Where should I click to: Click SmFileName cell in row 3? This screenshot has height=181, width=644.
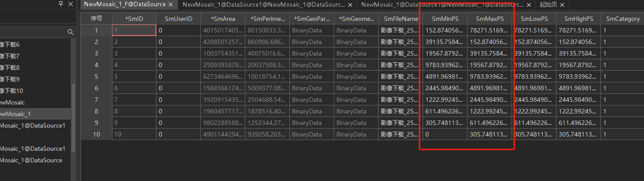coord(401,53)
